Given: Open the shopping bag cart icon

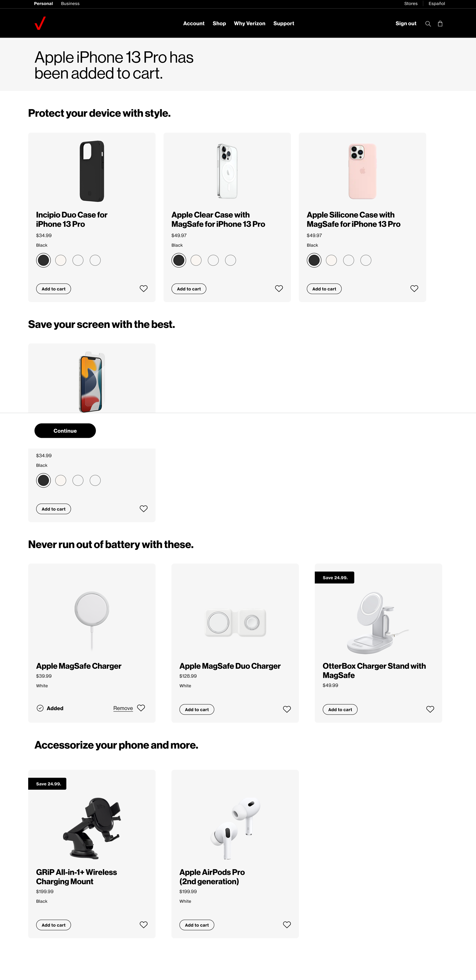Looking at the screenshot, I should click(440, 24).
